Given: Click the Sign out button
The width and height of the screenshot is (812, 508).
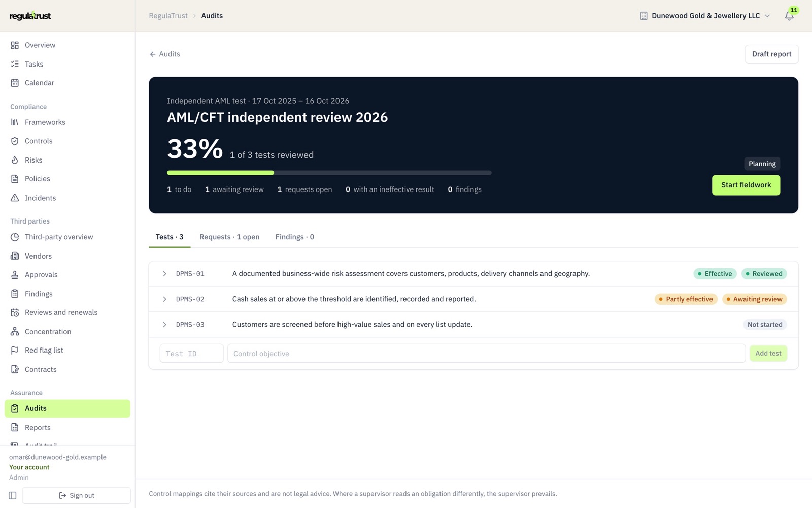Looking at the screenshot, I should point(77,495).
